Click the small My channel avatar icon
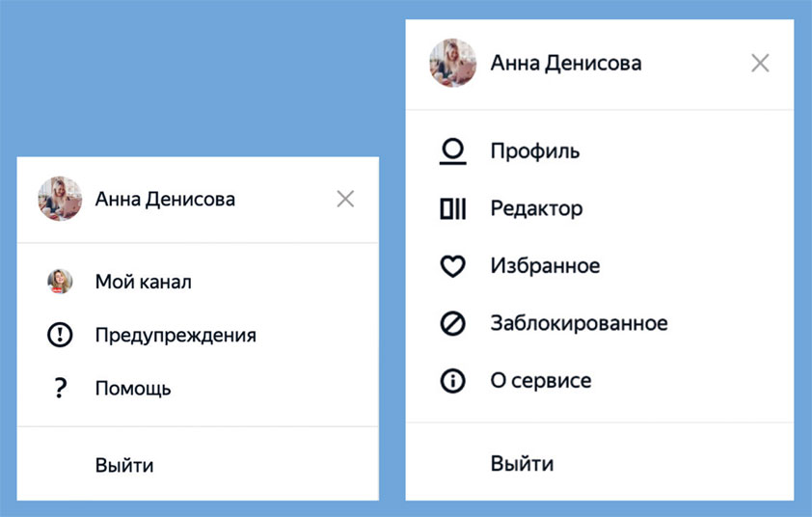 tap(60, 282)
